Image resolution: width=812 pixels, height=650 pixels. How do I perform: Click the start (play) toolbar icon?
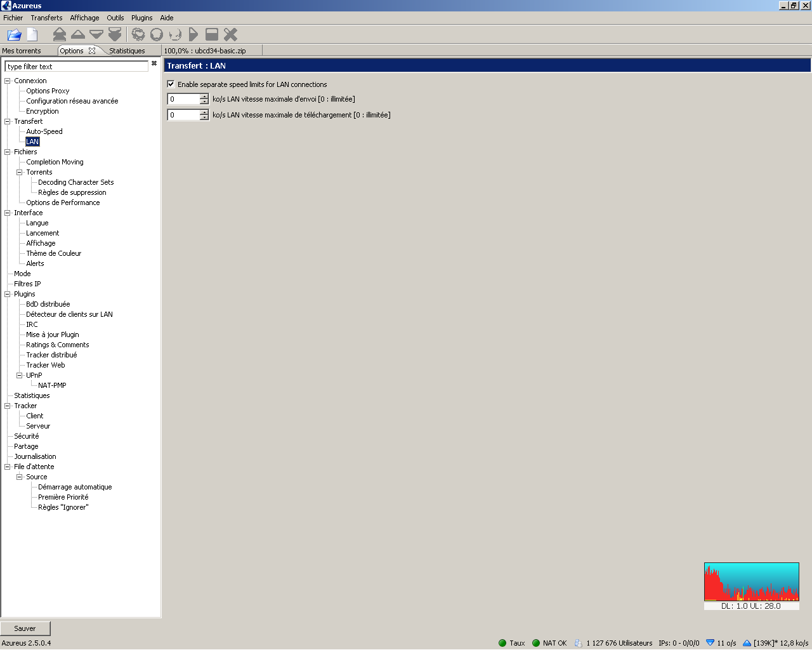pyautogui.click(x=193, y=34)
